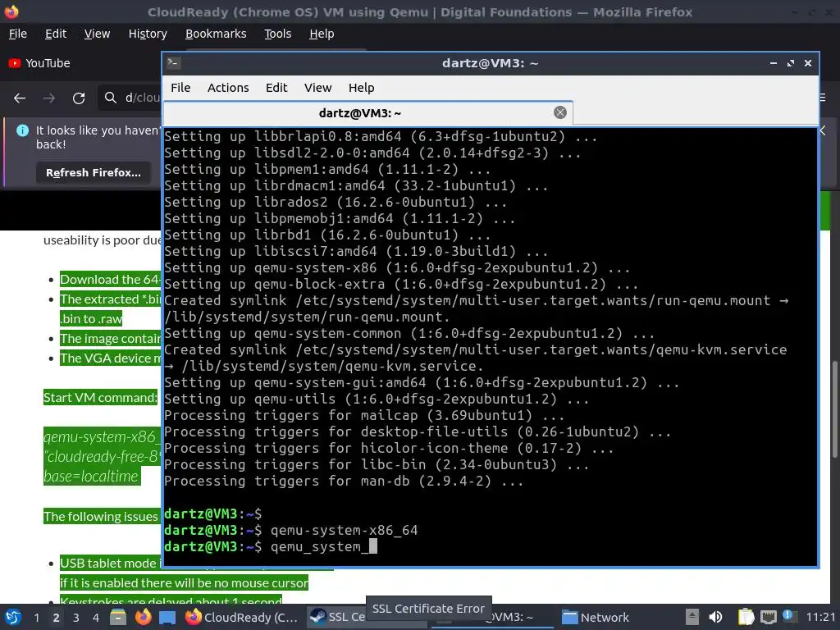
Task: Open Firefox Edit menu
Action: click(x=56, y=34)
